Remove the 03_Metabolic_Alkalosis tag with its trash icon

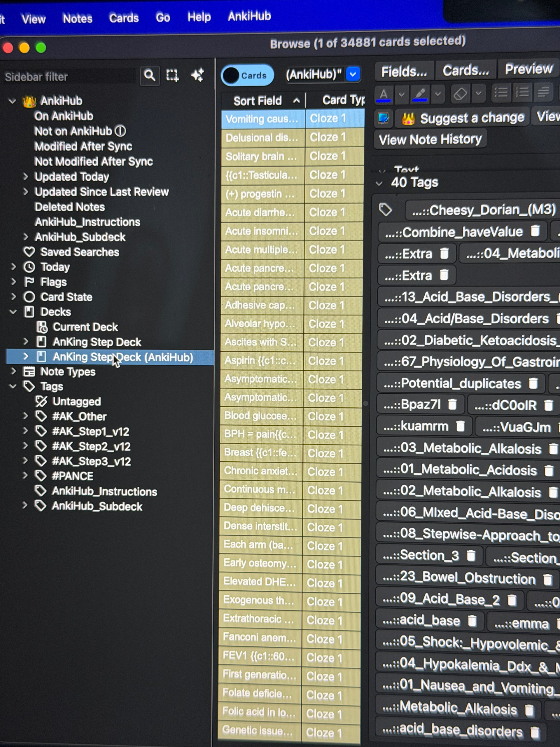554,449
